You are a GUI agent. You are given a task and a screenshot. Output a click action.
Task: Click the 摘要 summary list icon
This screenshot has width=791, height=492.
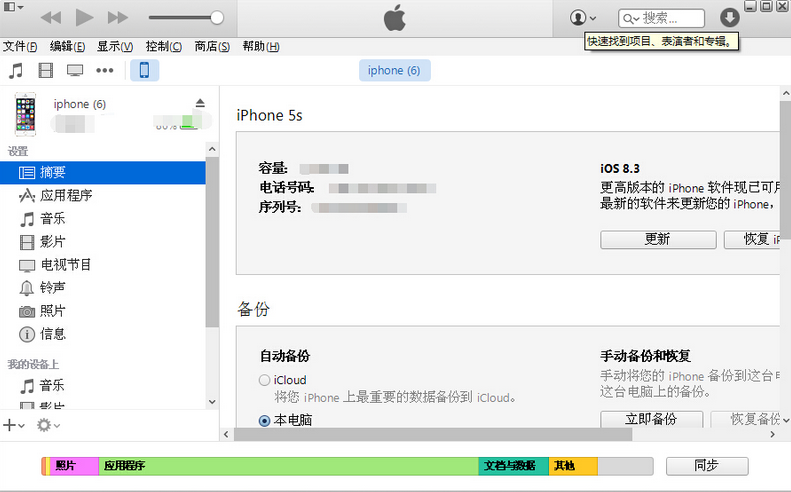27,173
